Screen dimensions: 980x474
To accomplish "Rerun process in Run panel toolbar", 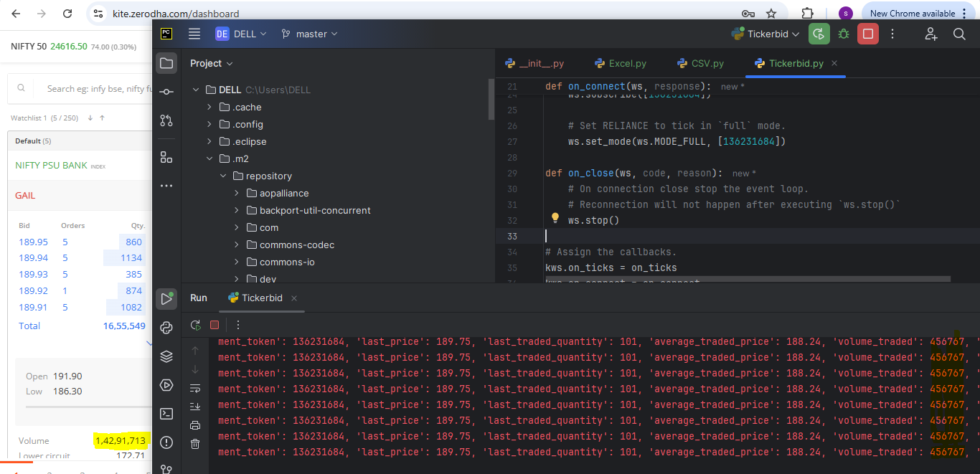I will click(195, 325).
